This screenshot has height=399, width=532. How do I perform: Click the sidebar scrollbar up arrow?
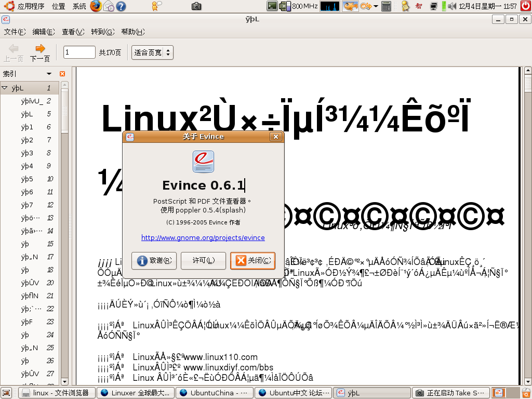pyautogui.click(x=64, y=85)
